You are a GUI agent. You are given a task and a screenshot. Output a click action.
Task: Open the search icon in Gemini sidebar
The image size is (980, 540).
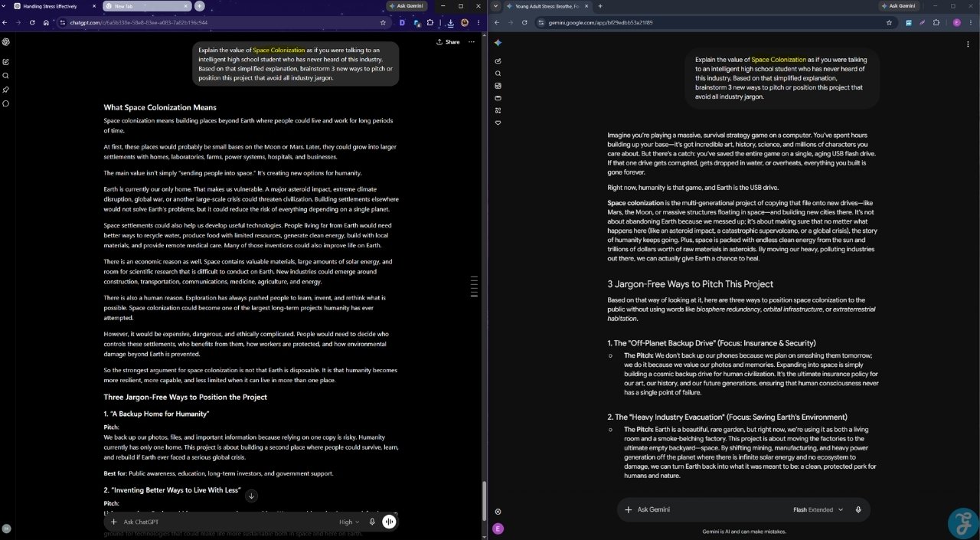click(x=498, y=74)
